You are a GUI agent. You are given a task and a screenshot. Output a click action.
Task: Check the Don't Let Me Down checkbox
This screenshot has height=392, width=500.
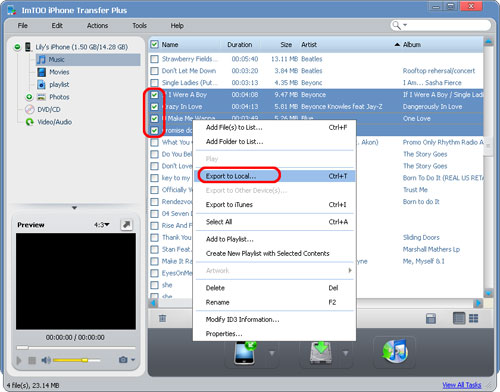click(154, 71)
